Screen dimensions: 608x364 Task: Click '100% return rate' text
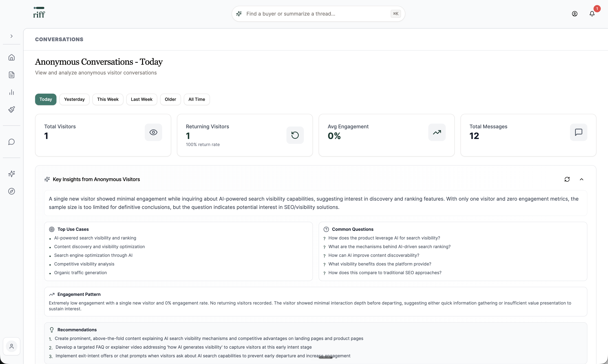203,144
